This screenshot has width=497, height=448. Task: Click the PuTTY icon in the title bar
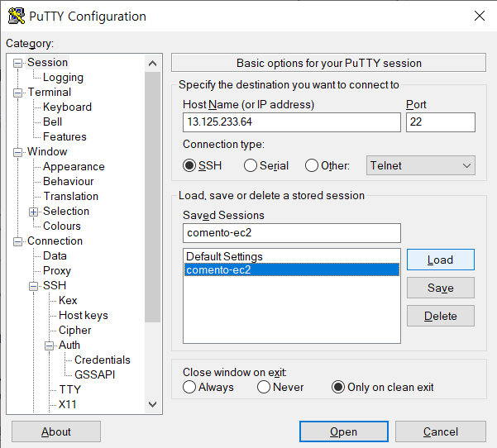tap(17, 16)
